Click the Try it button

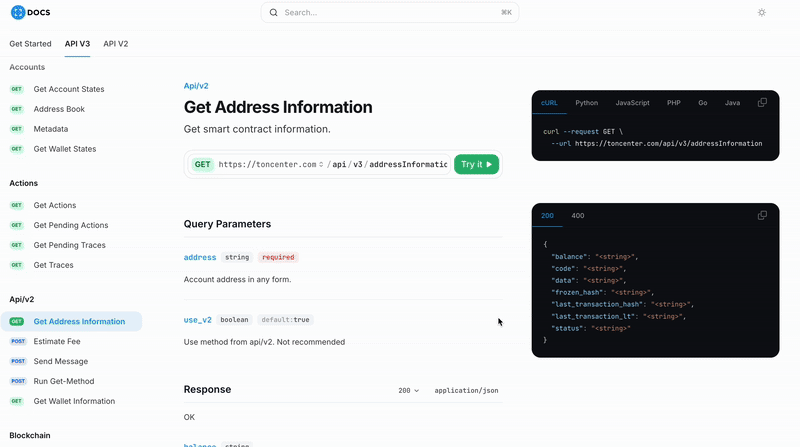477,164
